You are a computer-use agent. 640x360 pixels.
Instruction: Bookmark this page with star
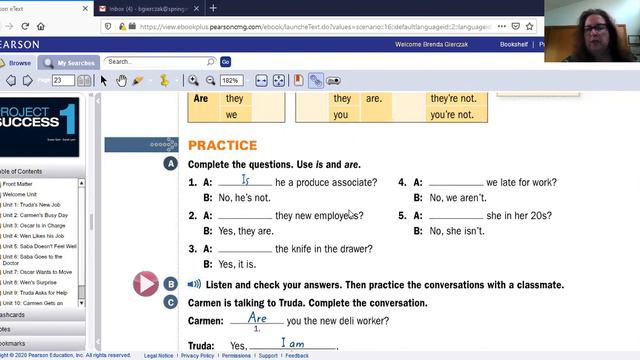tap(530, 27)
